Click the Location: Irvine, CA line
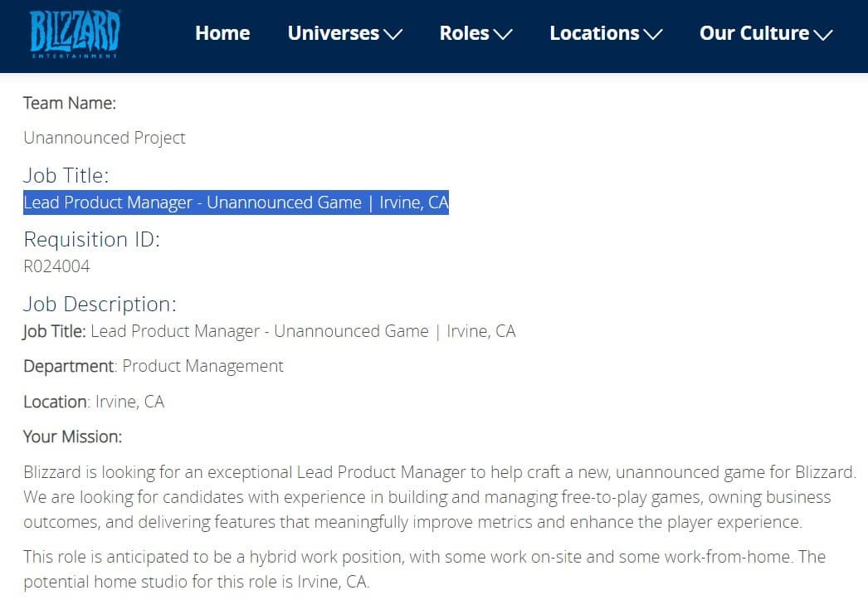The height and width of the screenshot is (600, 868). [94, 402]
